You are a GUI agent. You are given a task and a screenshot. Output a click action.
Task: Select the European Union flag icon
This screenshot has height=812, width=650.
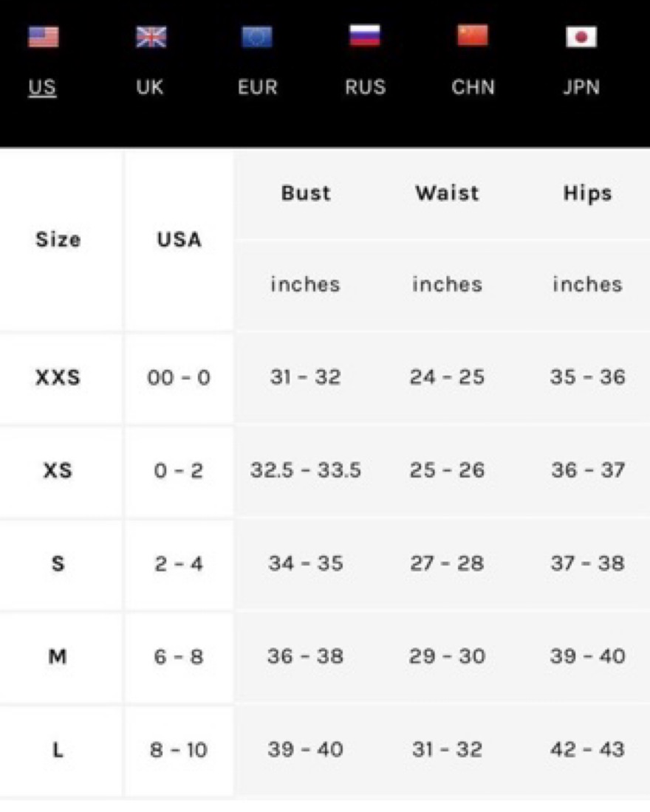coord(257,37)
